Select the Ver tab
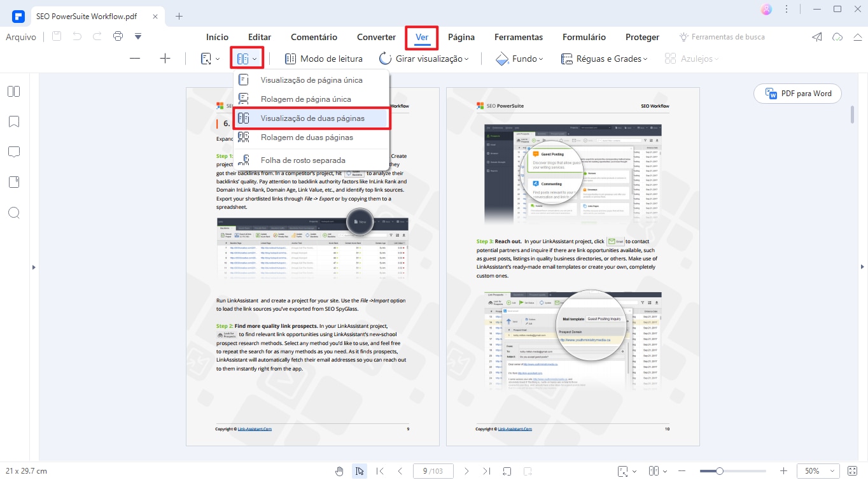Screen dimensions: 868x480 pos(422,37)
